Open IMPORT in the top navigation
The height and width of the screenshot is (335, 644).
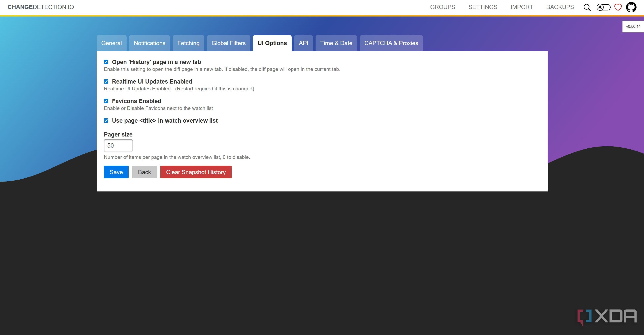pos(522,7)
